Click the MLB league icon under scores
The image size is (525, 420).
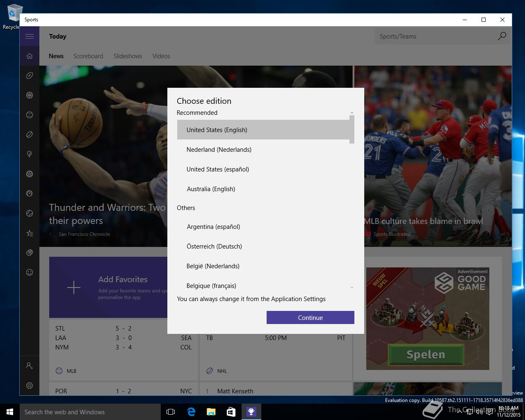coord(59,371)
